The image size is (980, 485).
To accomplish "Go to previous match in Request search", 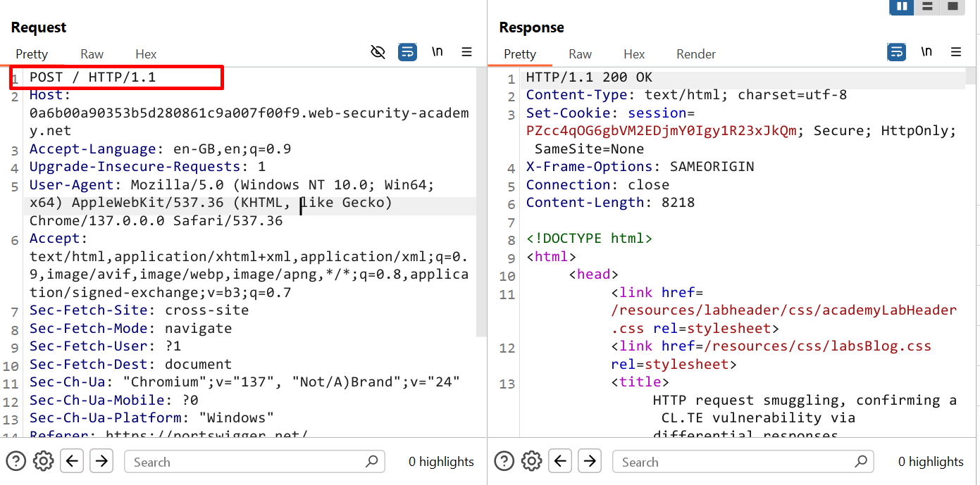I will [73, 462].
